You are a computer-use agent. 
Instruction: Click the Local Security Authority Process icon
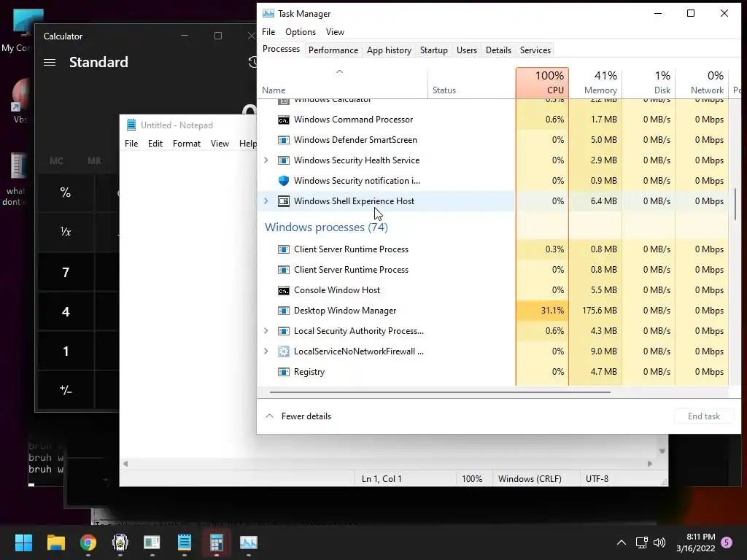[284, 331]
